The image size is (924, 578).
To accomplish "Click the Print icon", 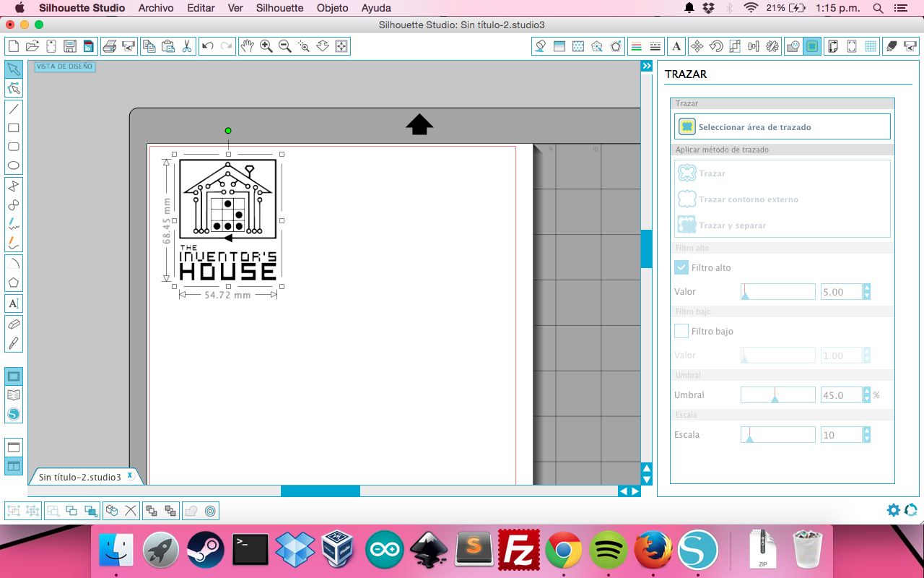I will pyautogui.click(x=110, y=46).
